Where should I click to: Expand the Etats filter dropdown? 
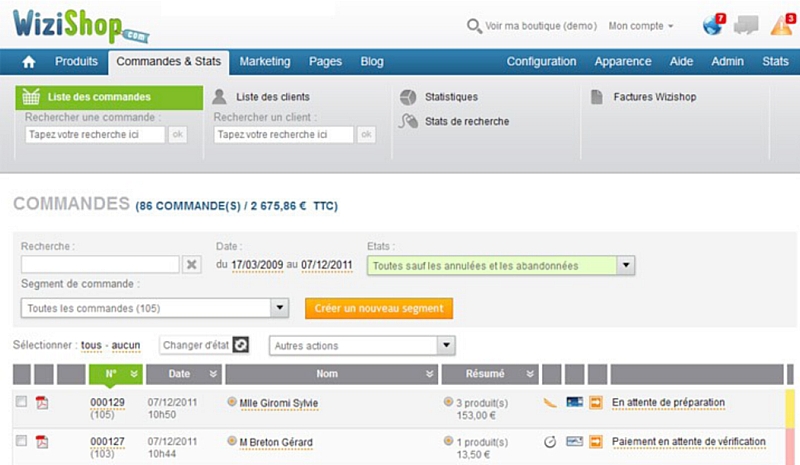(626, 266)
